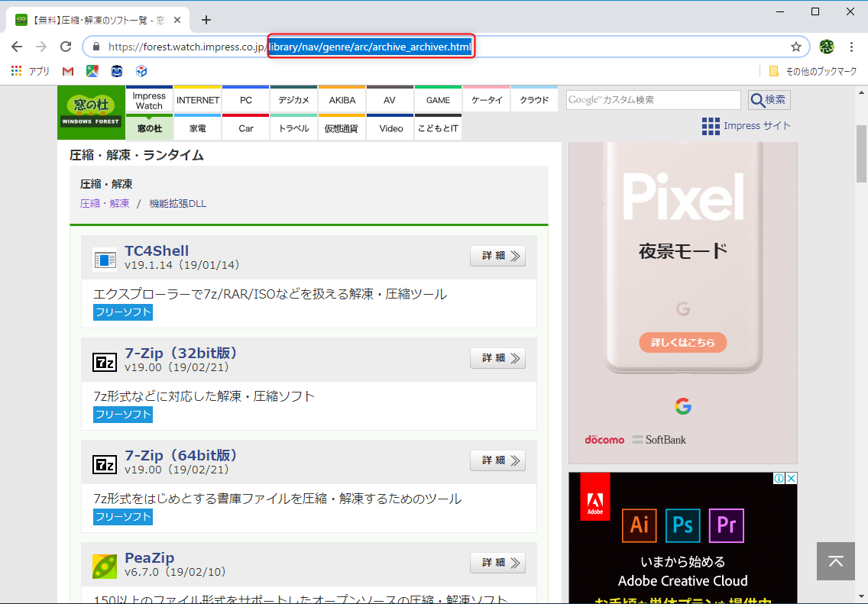The image size is (868, 604).
Task: Click the browser back arrow
Action: pyautogui.click(x=17, y=47)
